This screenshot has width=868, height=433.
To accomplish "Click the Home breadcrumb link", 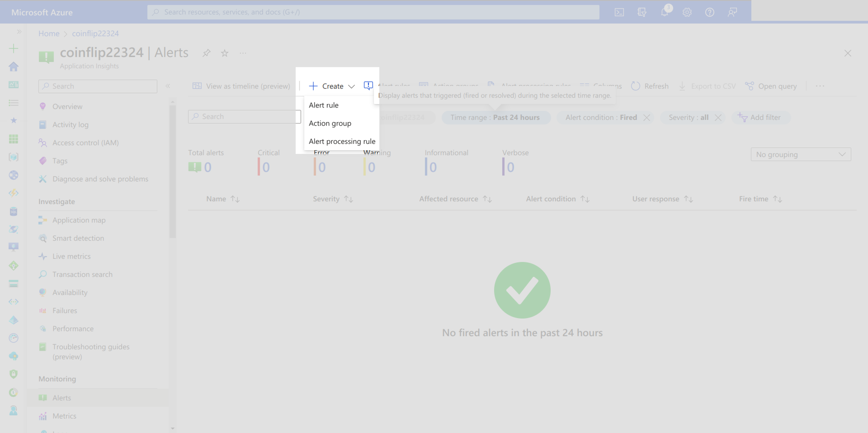I will point(49,33).
